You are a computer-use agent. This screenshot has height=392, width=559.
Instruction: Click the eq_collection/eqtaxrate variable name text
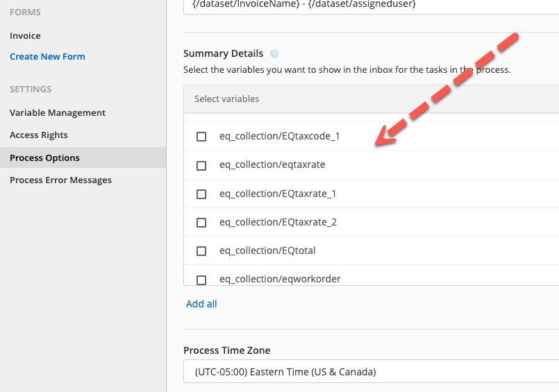(x=272, y=165)
